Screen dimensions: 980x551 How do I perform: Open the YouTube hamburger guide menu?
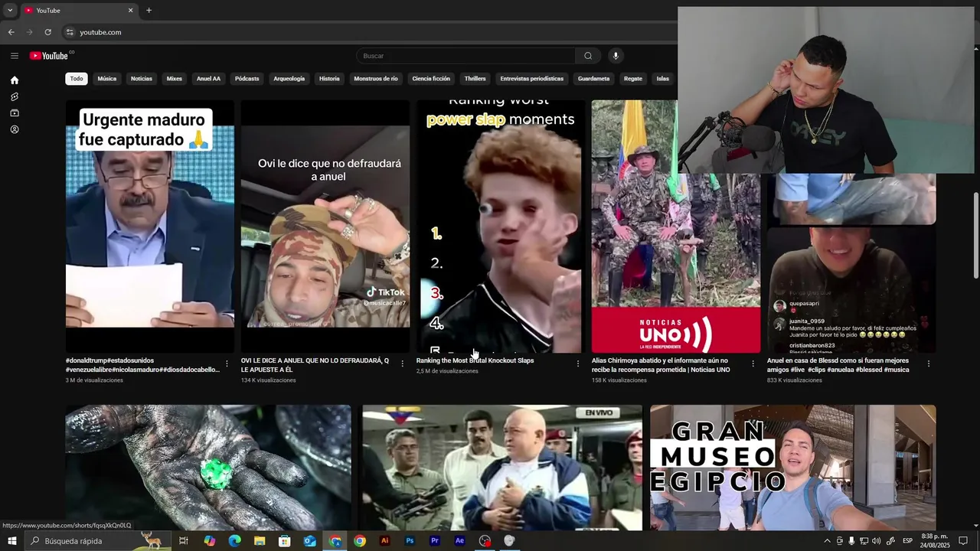click(14, 56)
